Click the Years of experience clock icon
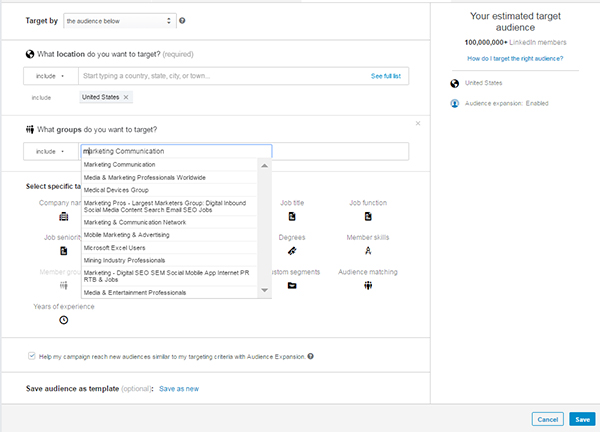Viewport: 600px width, 432px height. (64, 319)
